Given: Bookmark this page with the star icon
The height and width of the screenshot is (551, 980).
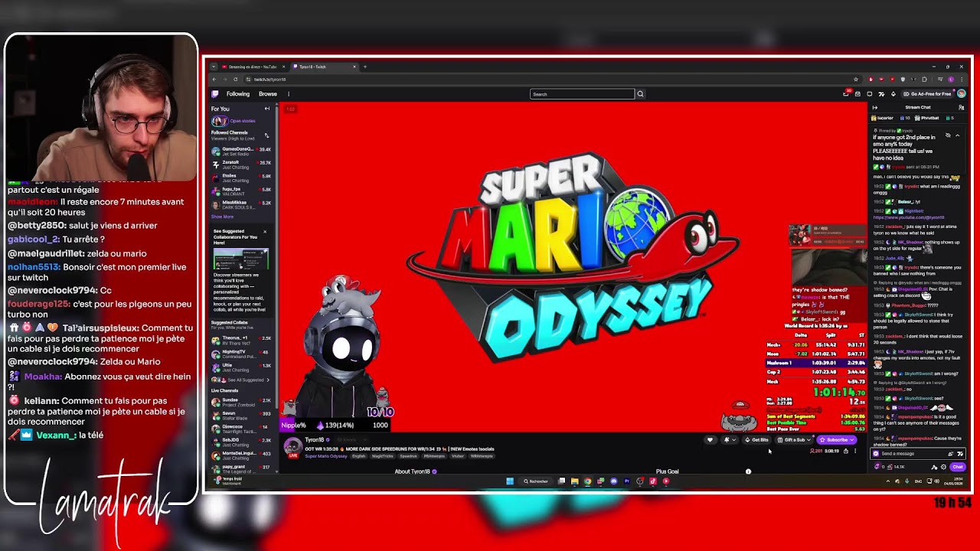Looking at the screenshot, I should pyautogui.click(x=856, y=80).
